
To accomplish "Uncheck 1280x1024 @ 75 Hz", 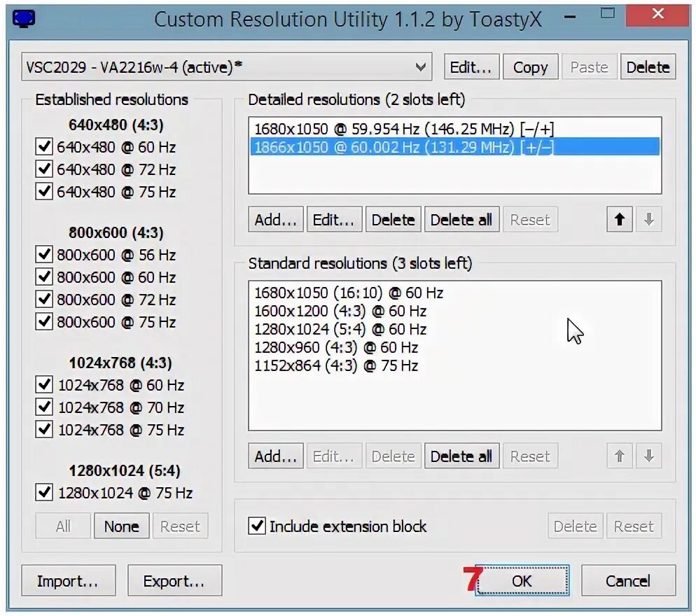I will coord(44,493).
